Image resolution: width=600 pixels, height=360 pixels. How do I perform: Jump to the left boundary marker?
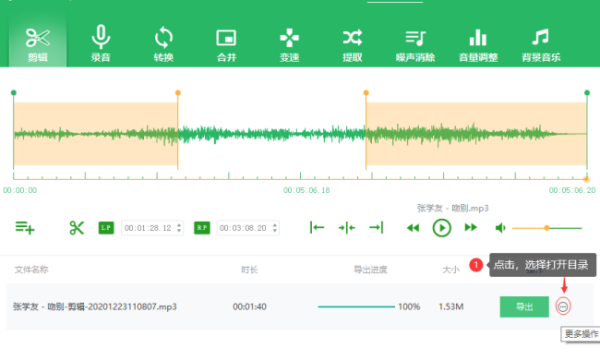coord(317,228)
